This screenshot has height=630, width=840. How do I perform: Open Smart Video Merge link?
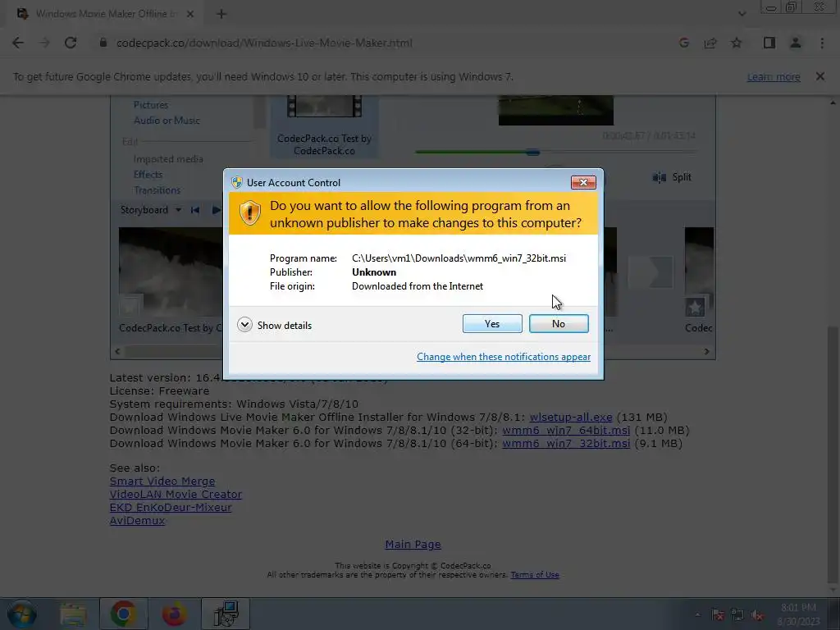coord(162,481)
